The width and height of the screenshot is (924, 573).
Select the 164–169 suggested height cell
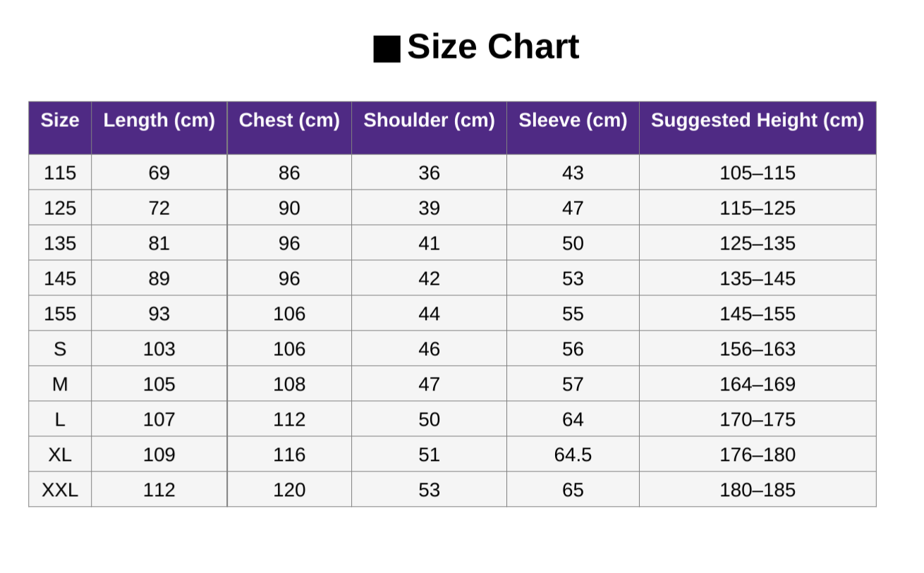pos(757,384)
